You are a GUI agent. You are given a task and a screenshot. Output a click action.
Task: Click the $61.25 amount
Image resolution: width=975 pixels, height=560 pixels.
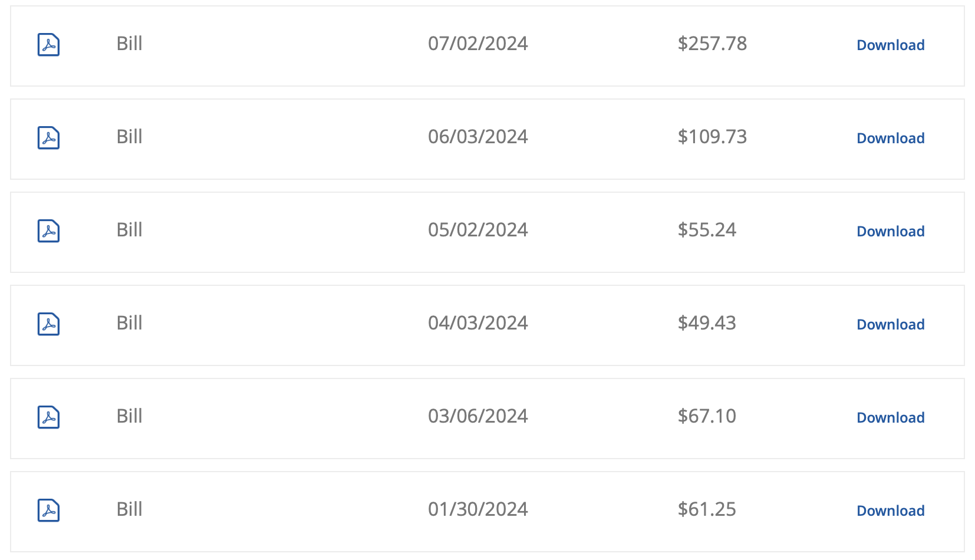pyautogui.click(x=707, y=509)
